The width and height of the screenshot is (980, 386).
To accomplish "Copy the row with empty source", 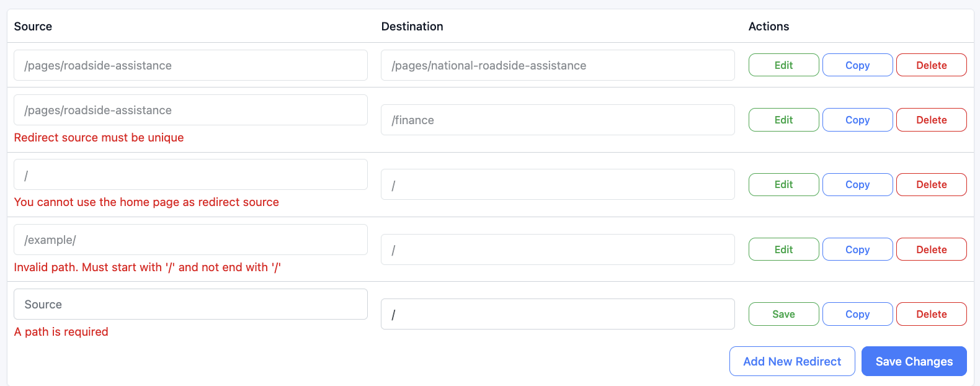I will click(x=857, y=314).
